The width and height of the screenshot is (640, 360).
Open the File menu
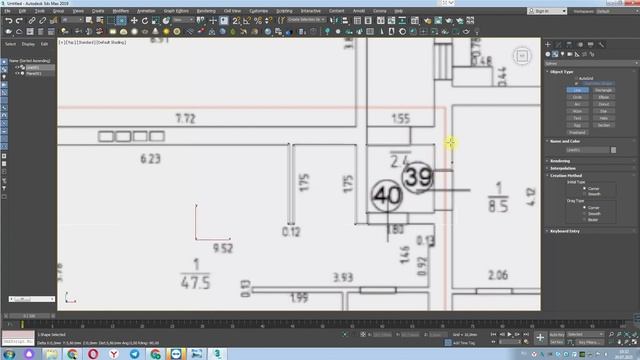click(7, 11)
